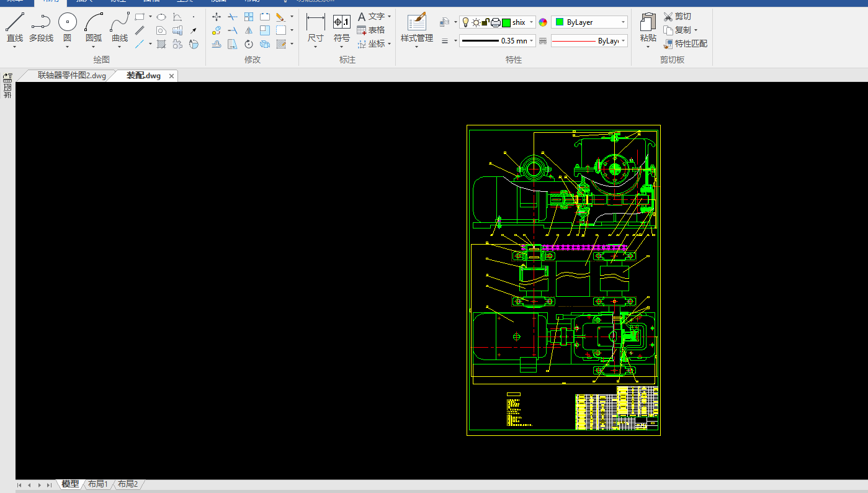Click the ellipse tool in 绘图 panel
Image resolution: width=868 pixels, height=493 pixels.
[x=161, y=17]
